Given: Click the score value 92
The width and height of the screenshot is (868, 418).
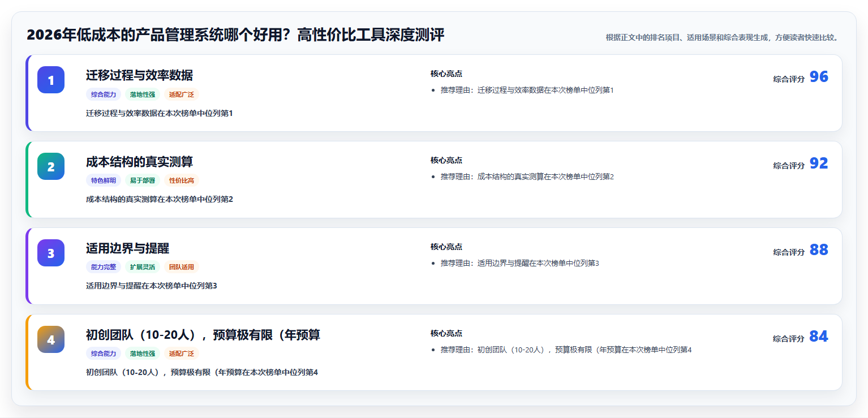Looking at the screenshot, I should coord(819,163).
